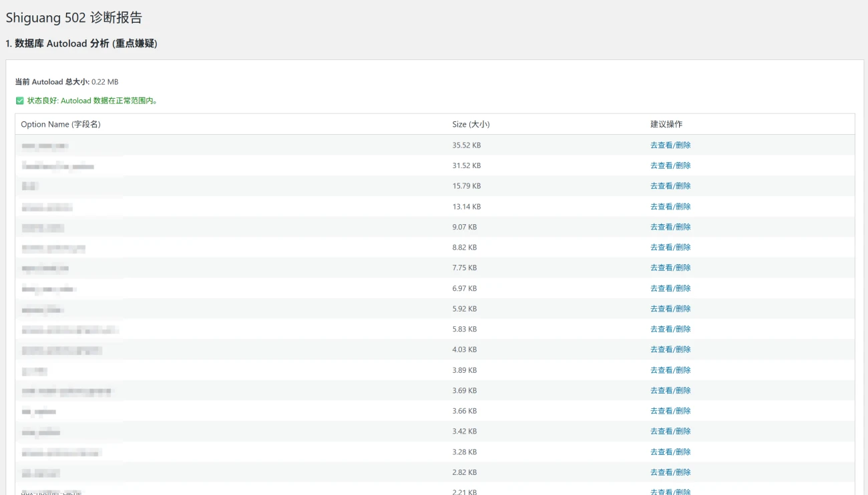Select 去查看/删除 beside 6.97 KB

click(670, 288)
